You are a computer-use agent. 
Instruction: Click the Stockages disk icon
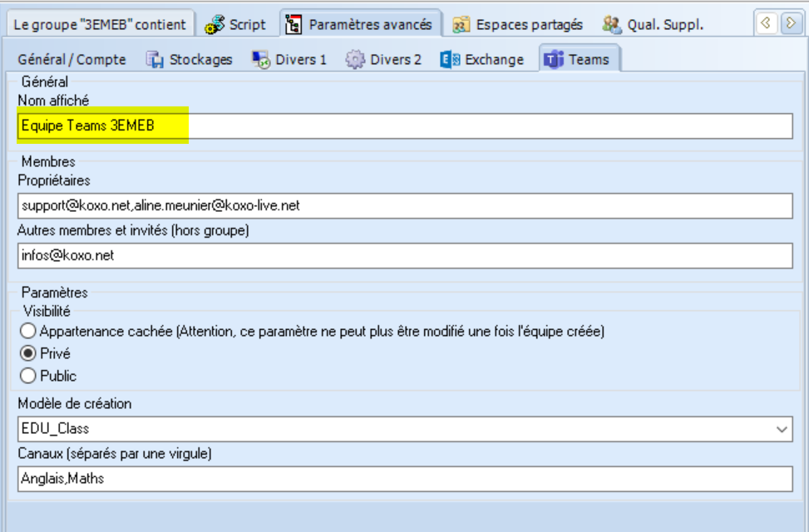[155, 60]
